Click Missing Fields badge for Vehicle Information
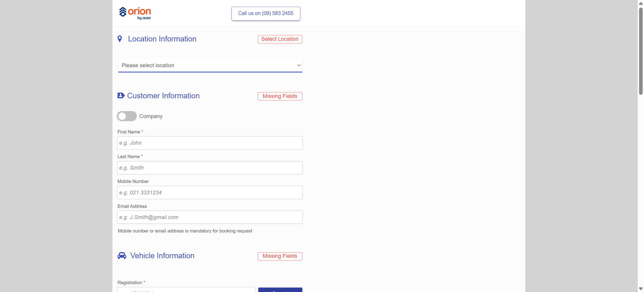Image resolution: width=644 pixels, height=292 pixels. 280,256
